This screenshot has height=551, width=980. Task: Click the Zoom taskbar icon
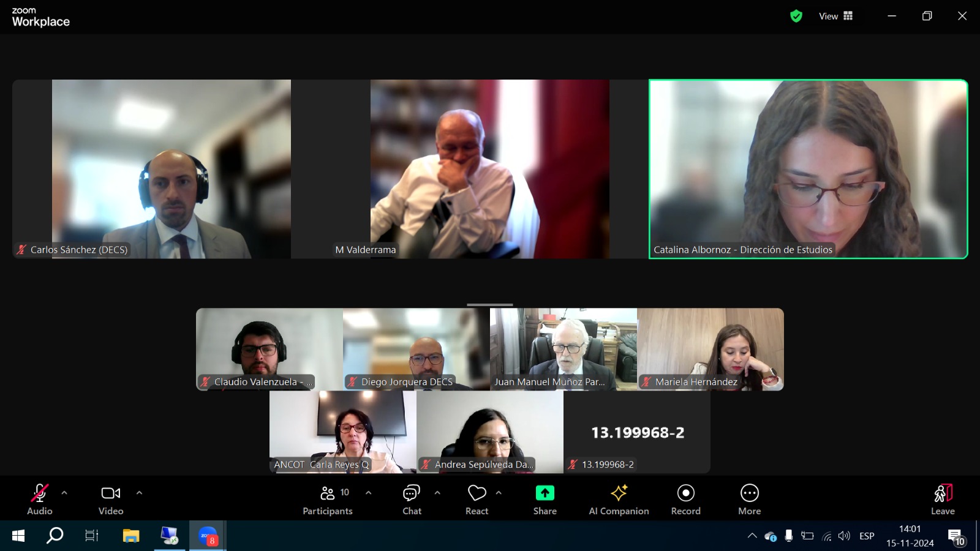coord(208,536)
